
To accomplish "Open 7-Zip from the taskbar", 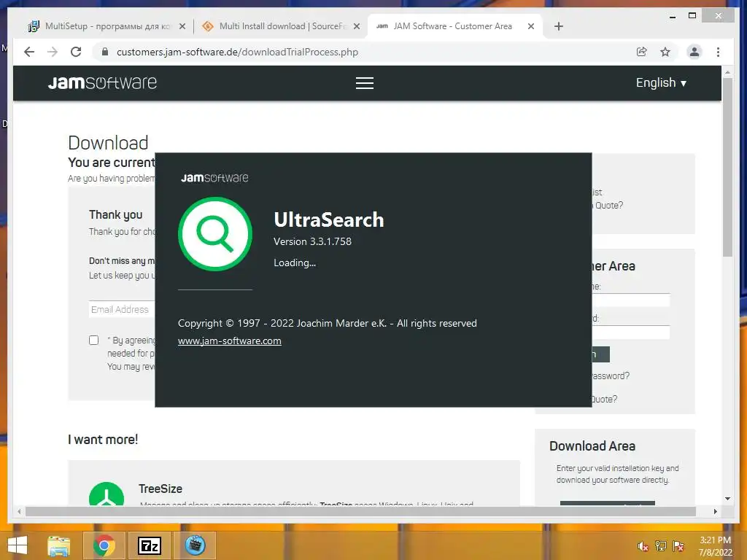I will pyautogui.click(x=150, y=545).
